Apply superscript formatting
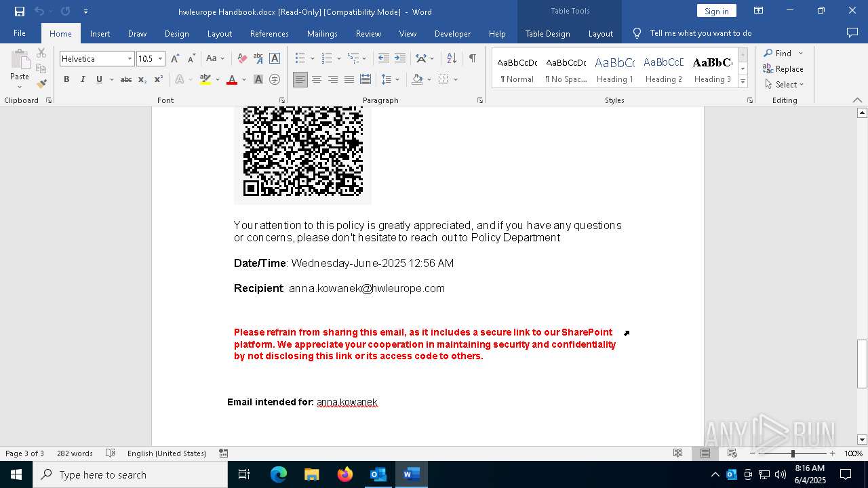Viewport: 868px width, 488px height. click(159, 79)
